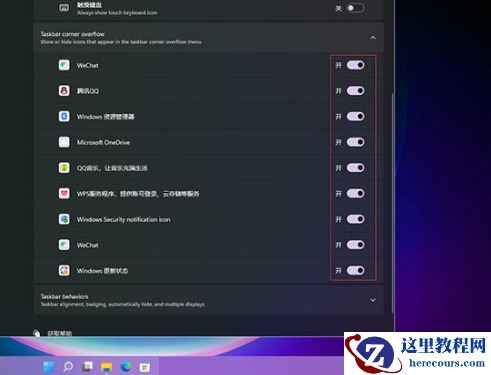491x375 pixels.
Task: Turn off the 腾讯QQ overflow toggle
Action: click(x=355, y=91)
